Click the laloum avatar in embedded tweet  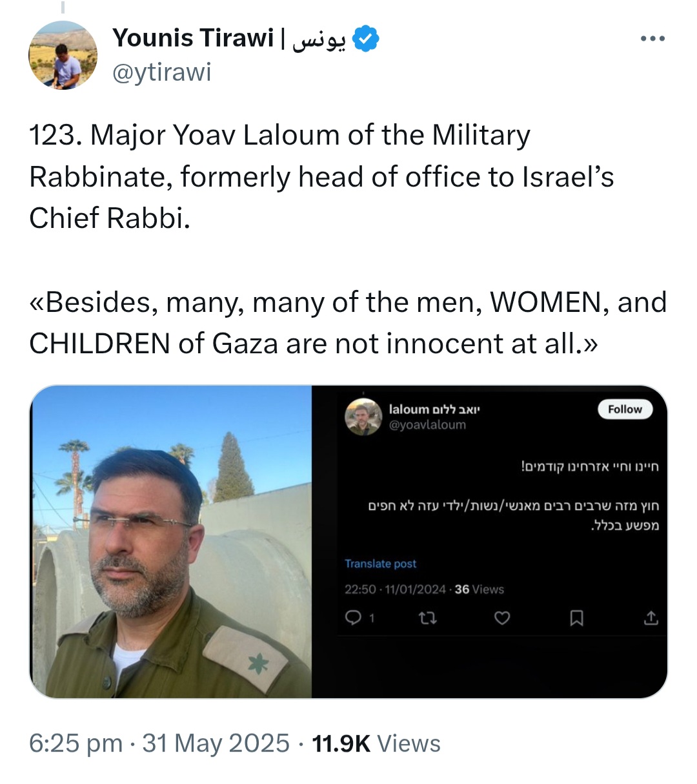tap(363, 417)
